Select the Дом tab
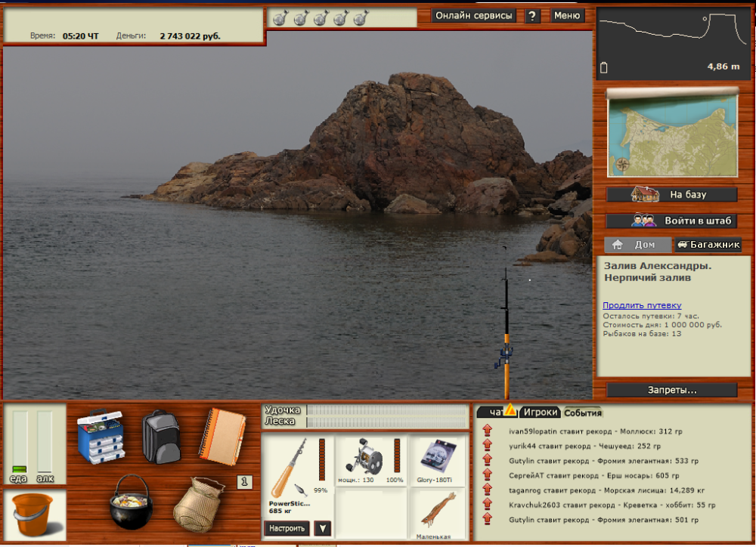756x547 pixels. 637,244
